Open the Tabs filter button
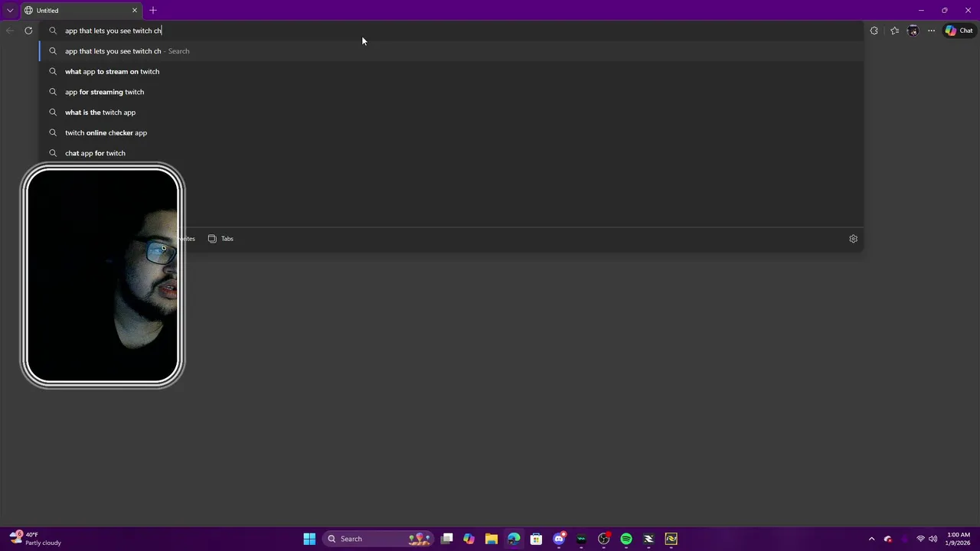980x551 pixels. pos(220,239)
